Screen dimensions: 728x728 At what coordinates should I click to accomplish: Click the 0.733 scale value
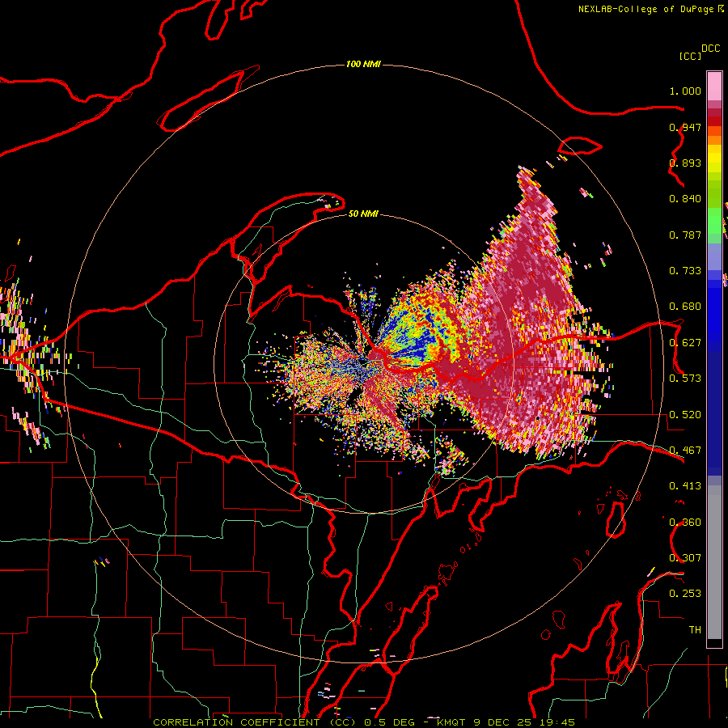(685, 271)
